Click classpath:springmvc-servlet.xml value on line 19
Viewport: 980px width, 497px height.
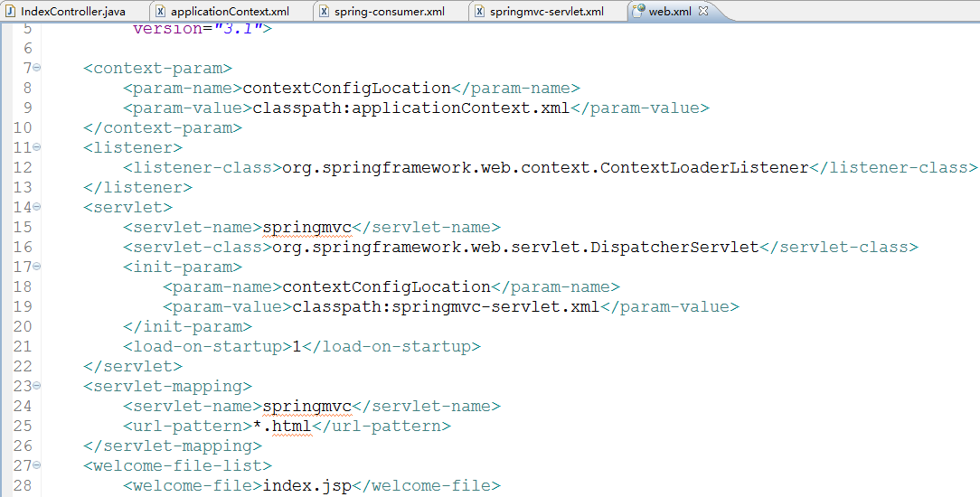point(446,306)
